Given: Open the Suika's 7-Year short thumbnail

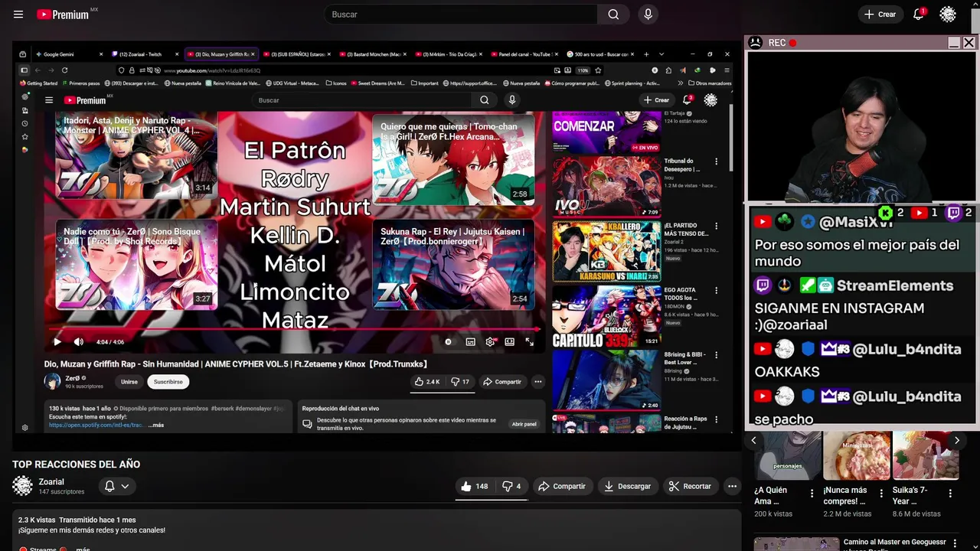Looking at the screenshot, I should point(926,455).
